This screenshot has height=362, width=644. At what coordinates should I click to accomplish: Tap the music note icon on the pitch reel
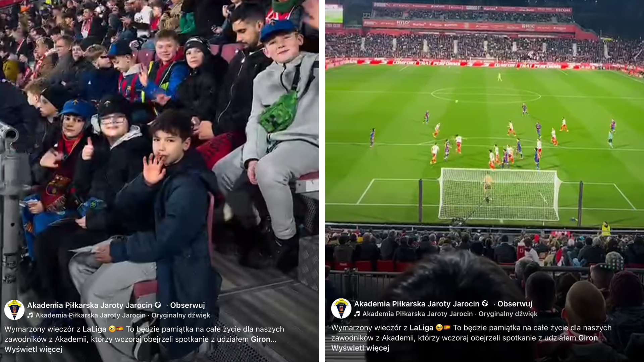[x=357, y=314]
